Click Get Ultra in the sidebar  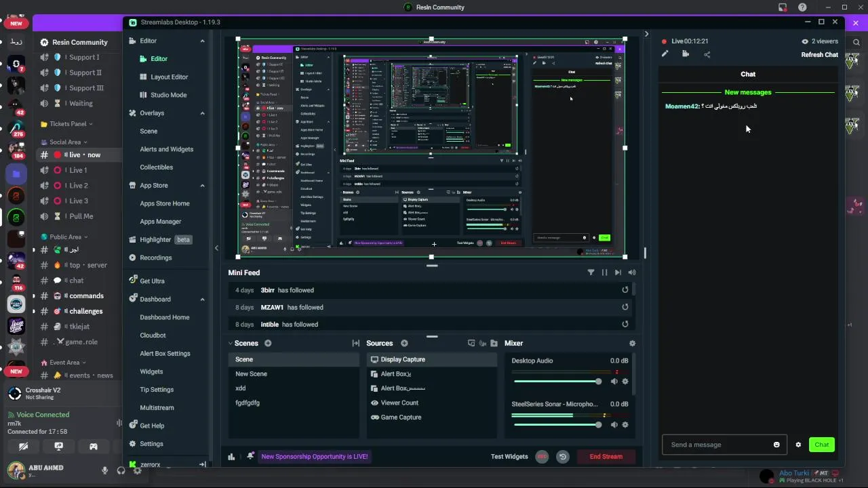click(x=152, y=281)
